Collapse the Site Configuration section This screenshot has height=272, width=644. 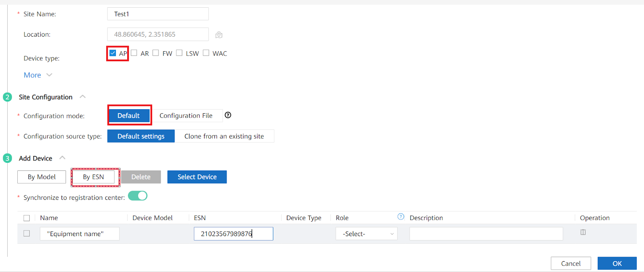[83, 97]
